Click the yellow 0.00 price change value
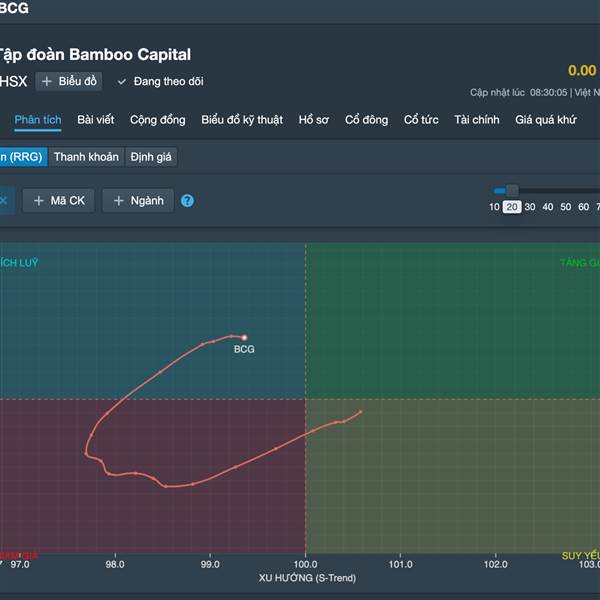Screen dimensions: 600x600 582,70
